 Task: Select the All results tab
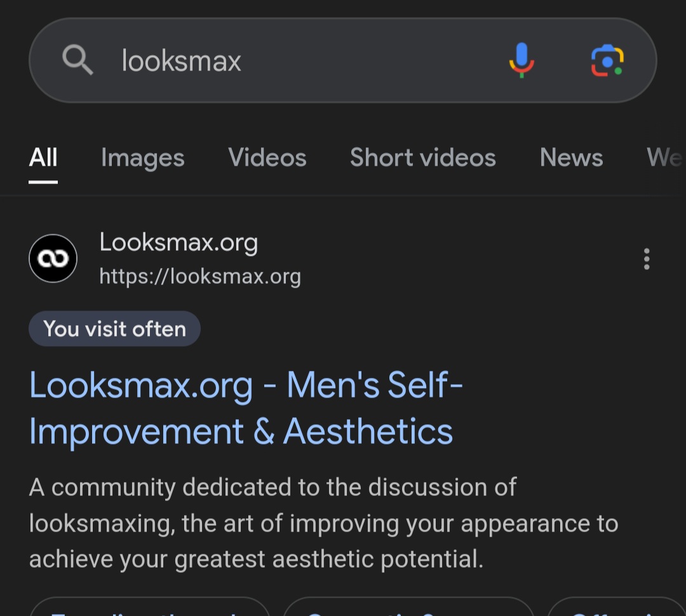pyautogui.click(x=43, y=157)
